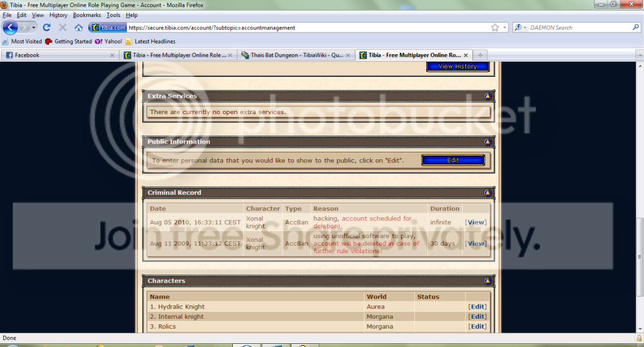Reload the page with the refresh icon
Viewport: 644px width, 347px height.
point(47,28)
